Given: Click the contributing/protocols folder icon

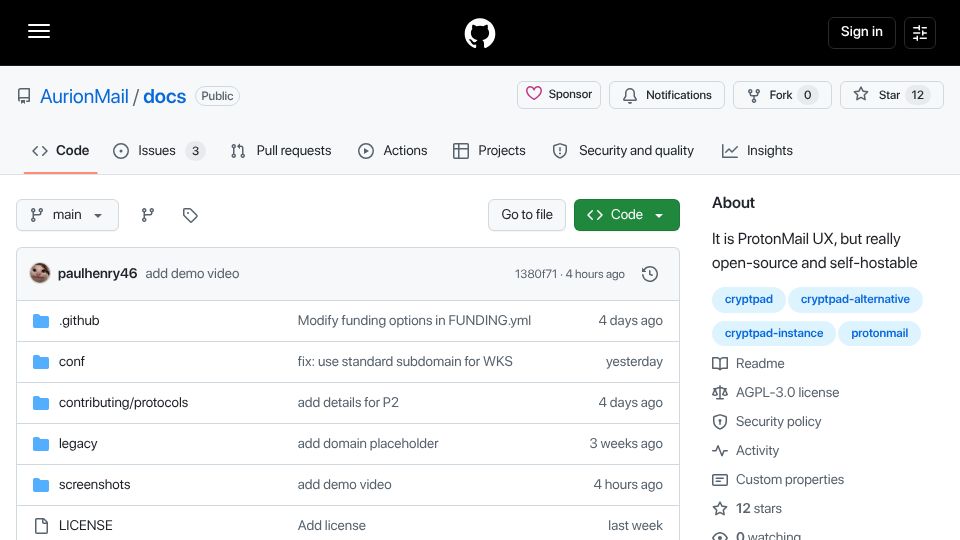Looking at the screenshot, I should point(41,403).
